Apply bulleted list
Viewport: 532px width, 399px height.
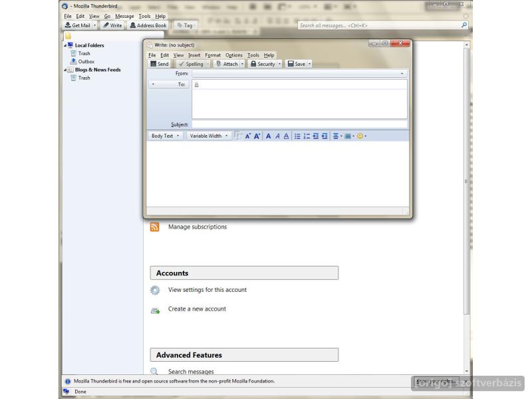point(297,136)
